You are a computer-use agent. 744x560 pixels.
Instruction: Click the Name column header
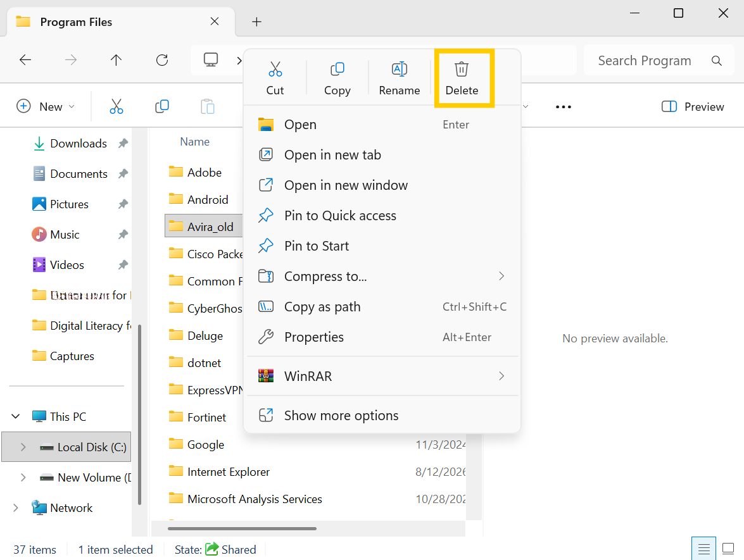pyautogui.click(x=194, y=142)
